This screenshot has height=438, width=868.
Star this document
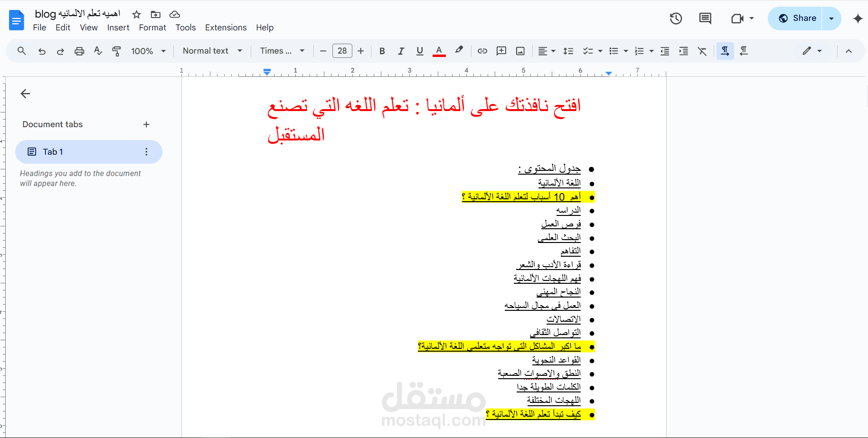coord(137,14)
